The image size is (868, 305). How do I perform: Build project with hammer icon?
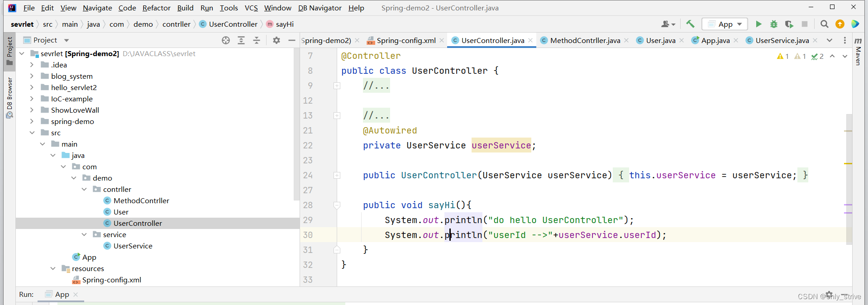[x=690, y=24]
